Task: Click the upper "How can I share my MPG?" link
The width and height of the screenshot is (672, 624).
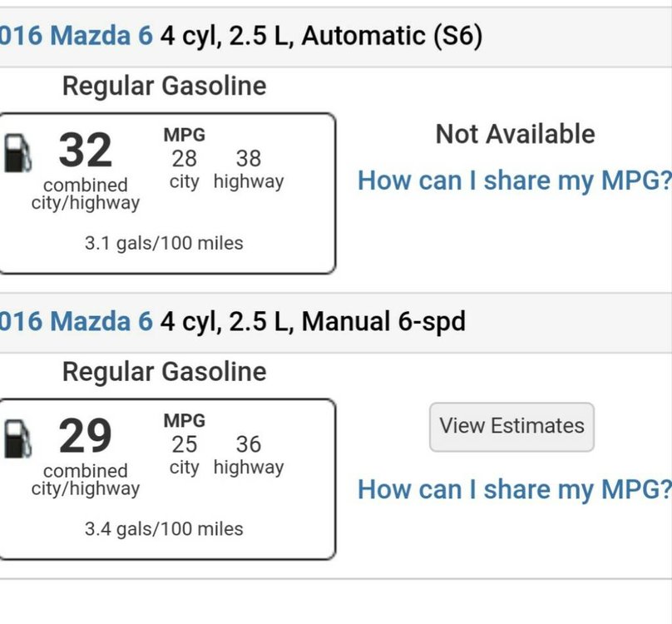Action: point(514,181)
